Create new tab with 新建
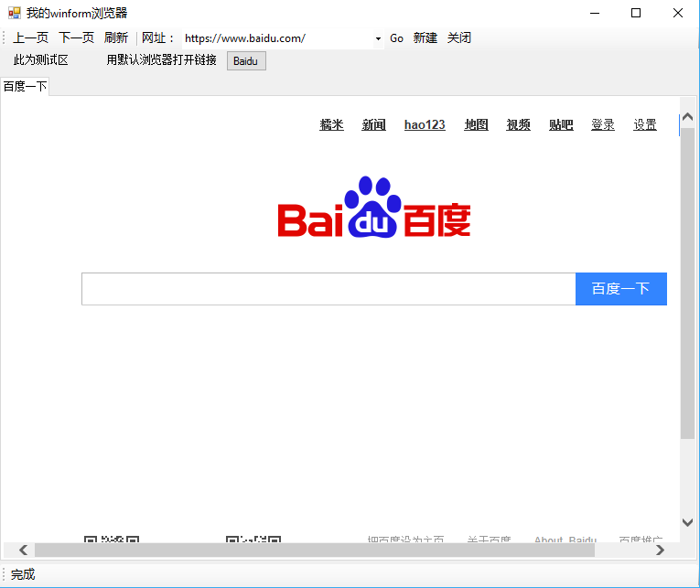Image resolution: width=700 pixels, height=588 pixels. coord(425,37)
